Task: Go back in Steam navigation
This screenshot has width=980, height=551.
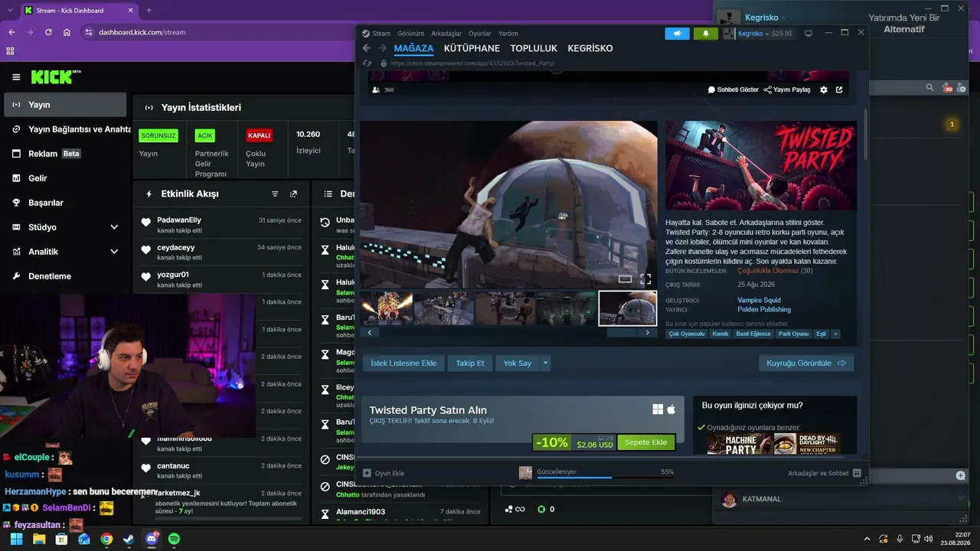Action: 367,48
